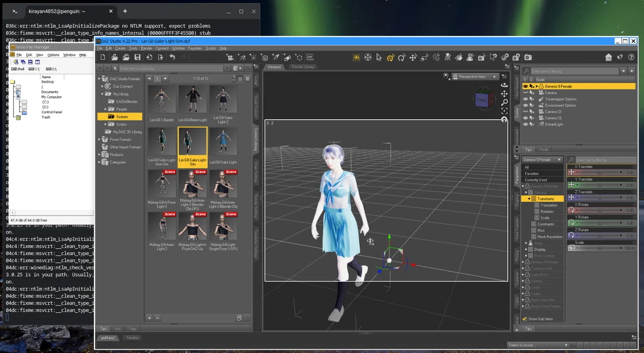
Task: Open Options menu in Wine File Manager
Action: 53,55
